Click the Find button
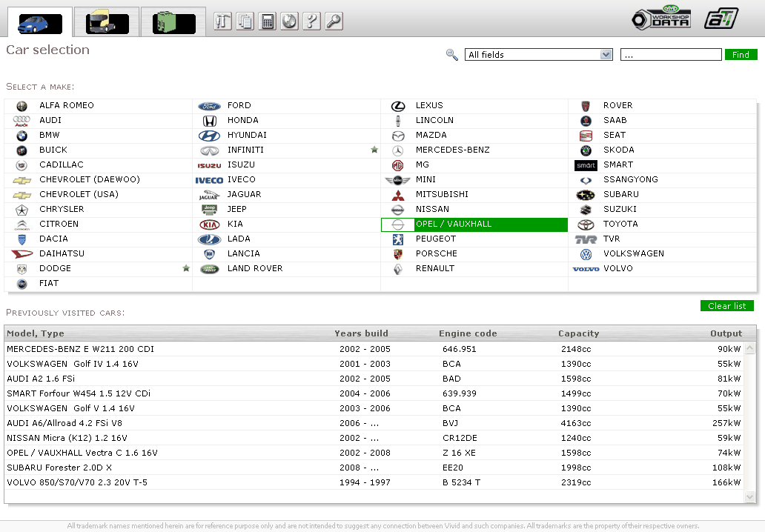Image resolution: width=765 pixels, height=532 pixels. (741, 55)
